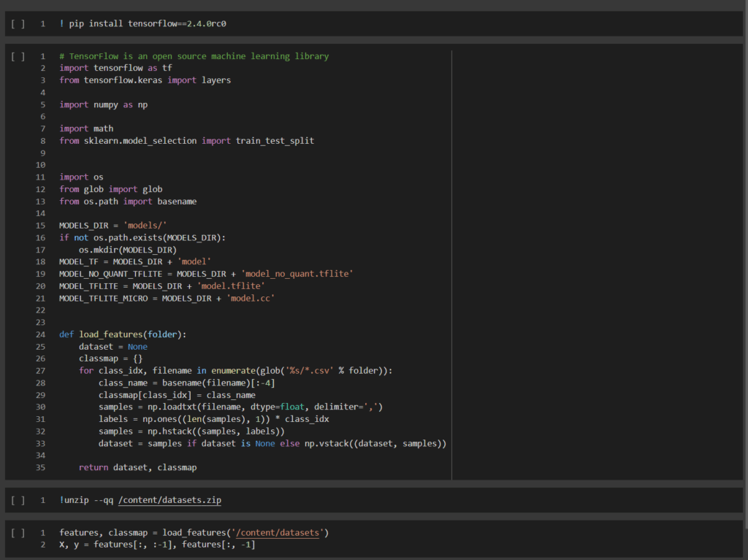Click the MODEL_TF assignment line
Image resolution: width=748 pixels, height=560 pixels.
tap(135, 262)
